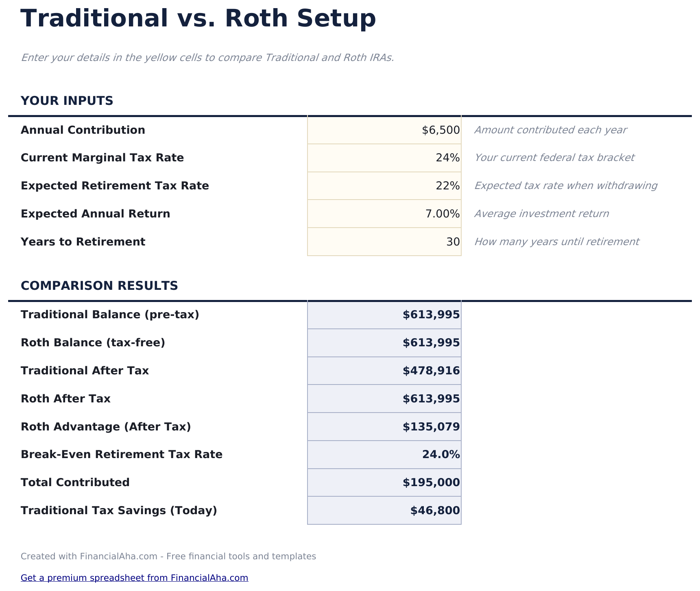Click the Roth After Tax result cell
The width and height of the screenshot is (700, 591).
point(384,399)
